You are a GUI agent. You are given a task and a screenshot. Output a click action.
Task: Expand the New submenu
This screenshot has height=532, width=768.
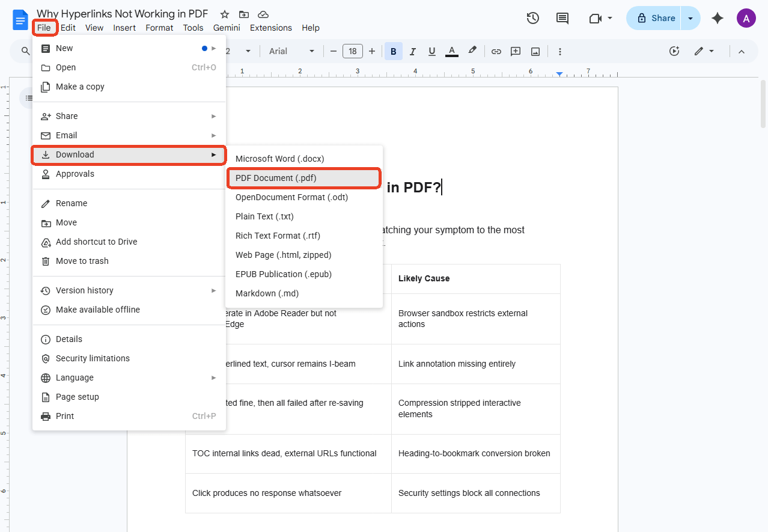pyautogui.click(x=129, y=48)
